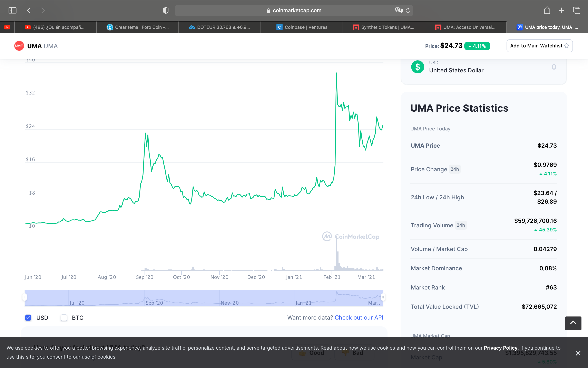Go forward with the forward arrow
Viewport: 588px width, 368px height.
tap(43, 10)
